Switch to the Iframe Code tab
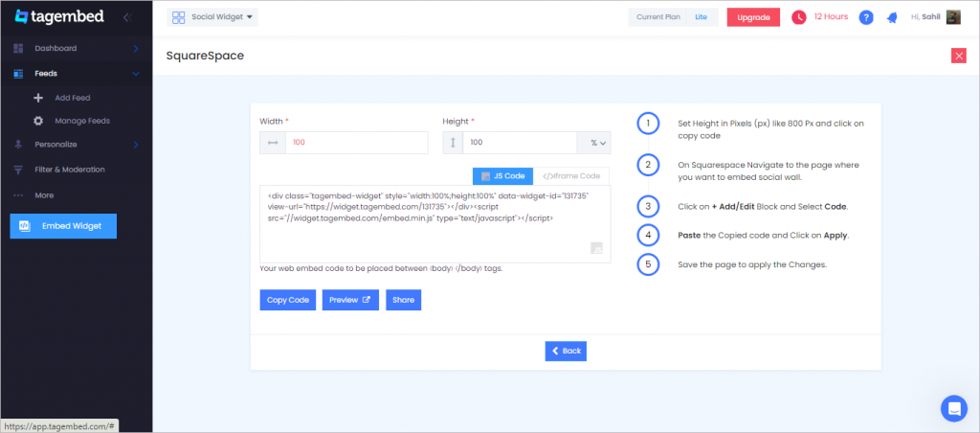This screenshot has width=980, height=433. (571, 176)
